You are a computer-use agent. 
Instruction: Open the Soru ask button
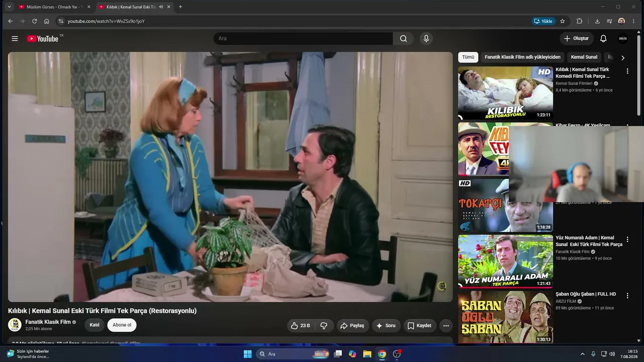tap(386, 326)
